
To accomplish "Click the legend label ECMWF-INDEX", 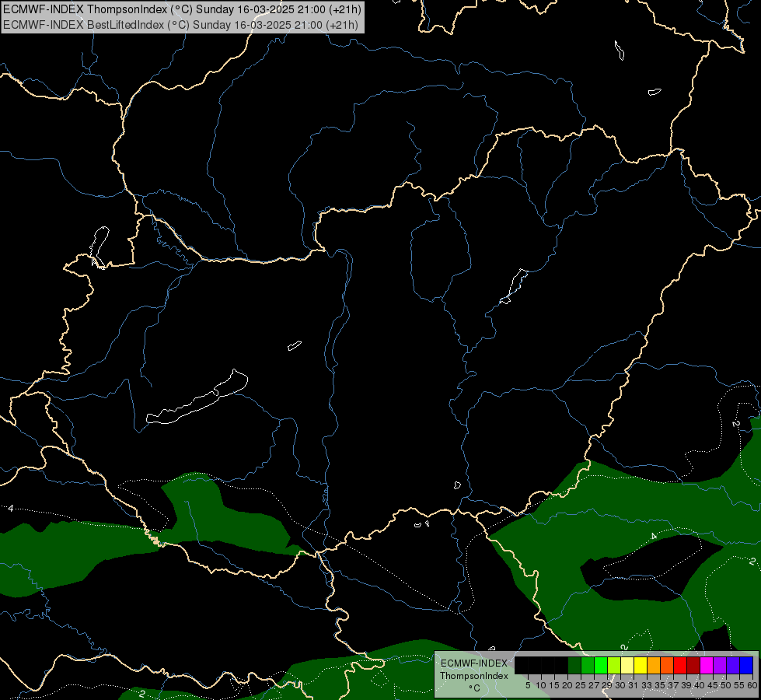I will [x=474, y=663].
